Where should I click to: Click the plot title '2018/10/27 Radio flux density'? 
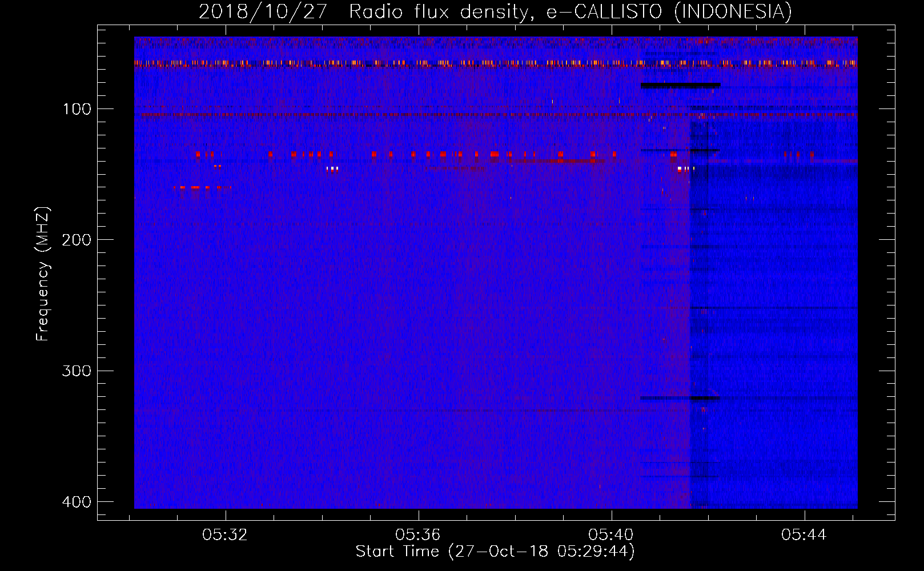(x=495, y=11)
